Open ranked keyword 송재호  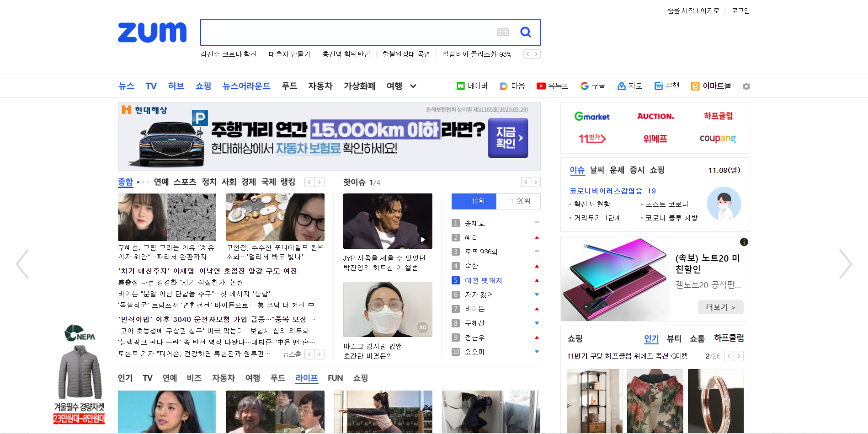(x=474, y=223)
